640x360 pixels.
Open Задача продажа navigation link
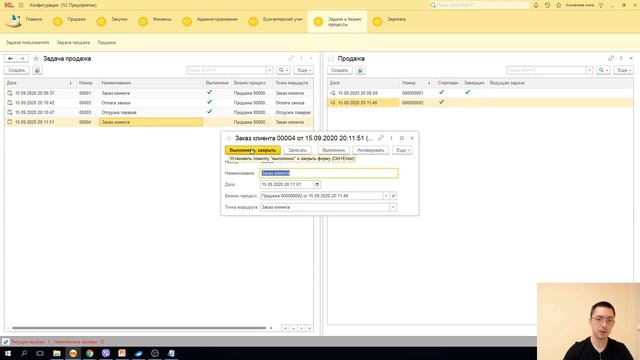click(73, 42)
